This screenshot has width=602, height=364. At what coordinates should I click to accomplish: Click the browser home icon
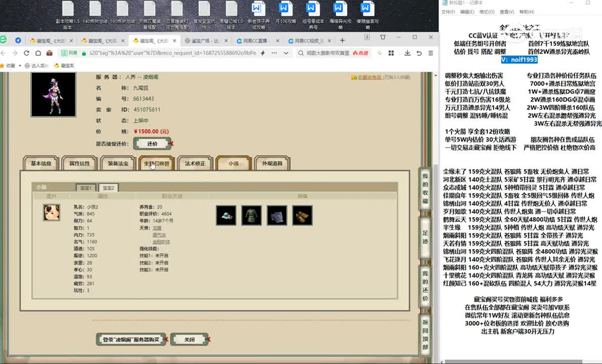coord(37,53)
